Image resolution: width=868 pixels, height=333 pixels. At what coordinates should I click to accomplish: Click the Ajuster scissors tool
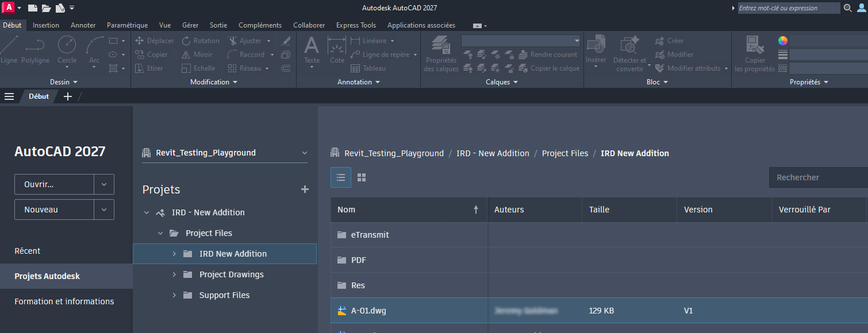click(x=244, y=41)
